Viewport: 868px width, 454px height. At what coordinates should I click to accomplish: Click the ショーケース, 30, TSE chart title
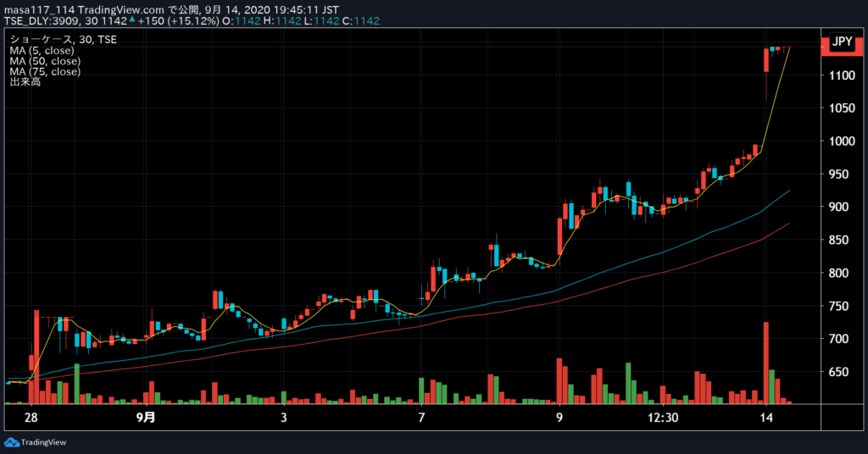pos(63,39)
